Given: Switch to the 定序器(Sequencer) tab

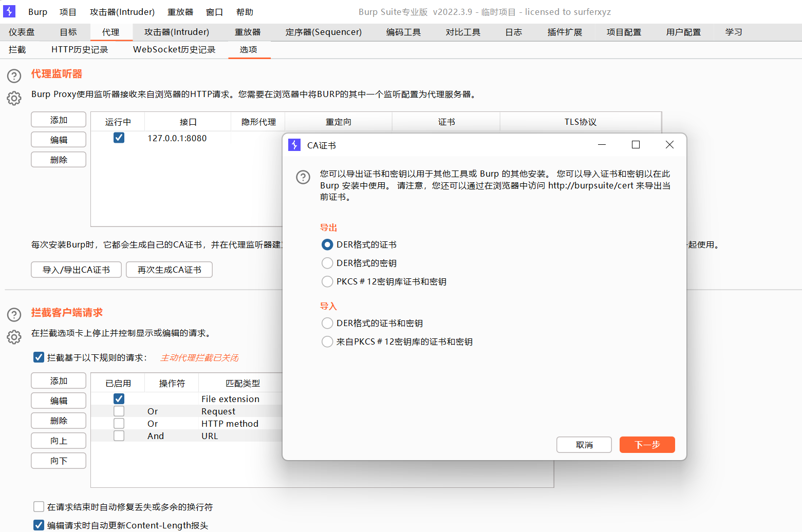Looking at the screenshot, I should pyautogui.click(x=324, y=32).
